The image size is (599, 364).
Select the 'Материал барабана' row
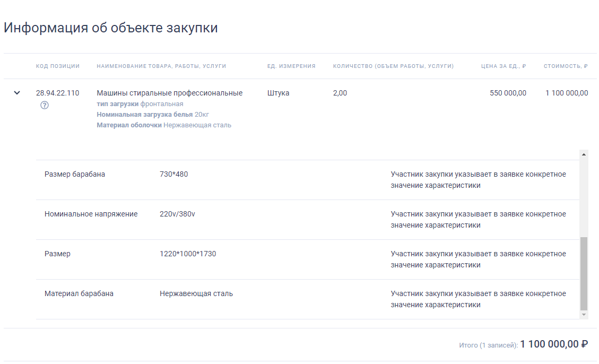(308, 299)
